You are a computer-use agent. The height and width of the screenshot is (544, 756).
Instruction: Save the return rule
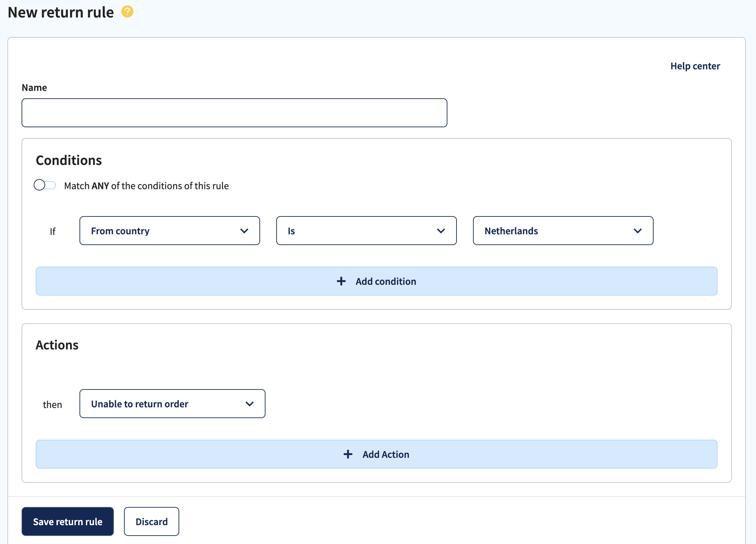(67, 521)
